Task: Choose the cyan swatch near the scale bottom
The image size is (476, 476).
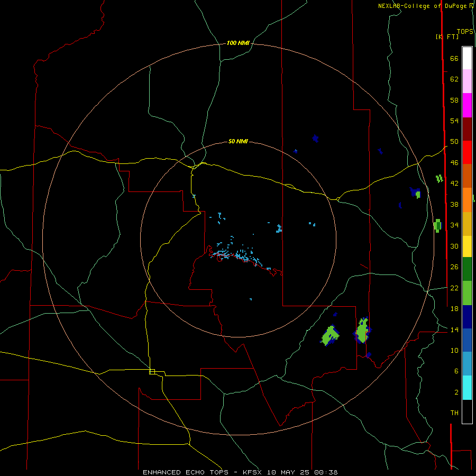Action: [x=467, y=388]
